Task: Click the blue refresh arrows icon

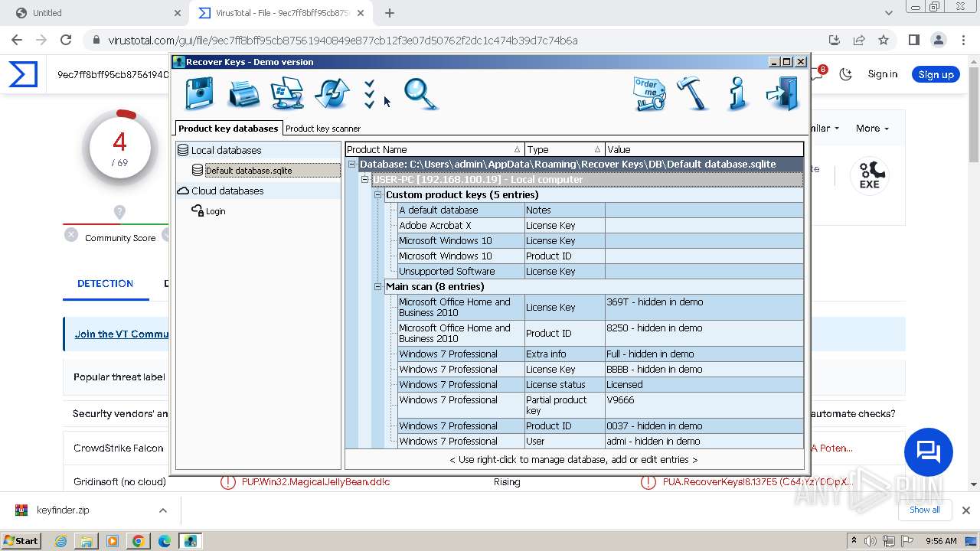Action: 332,93
